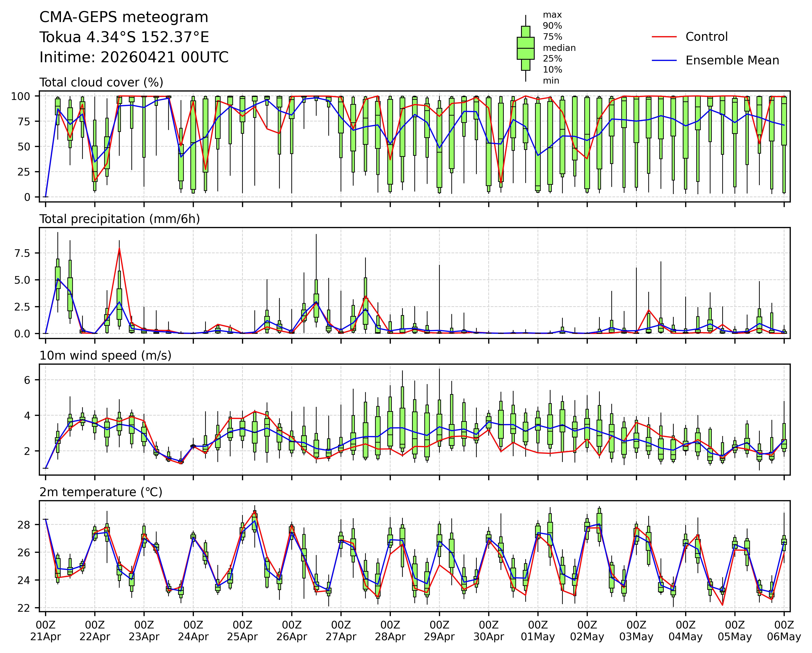Click the 'CMA-GEPS meteogram' title text
812x653 pixels.
[x=124, y=17]
